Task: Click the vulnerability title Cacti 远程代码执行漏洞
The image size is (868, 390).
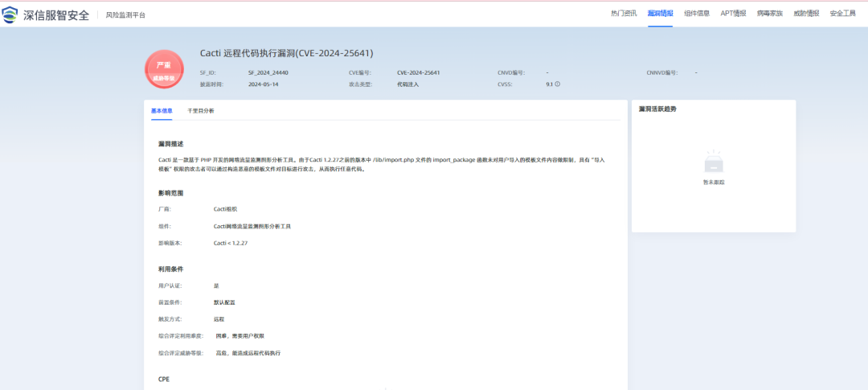Action: [287, 53]
